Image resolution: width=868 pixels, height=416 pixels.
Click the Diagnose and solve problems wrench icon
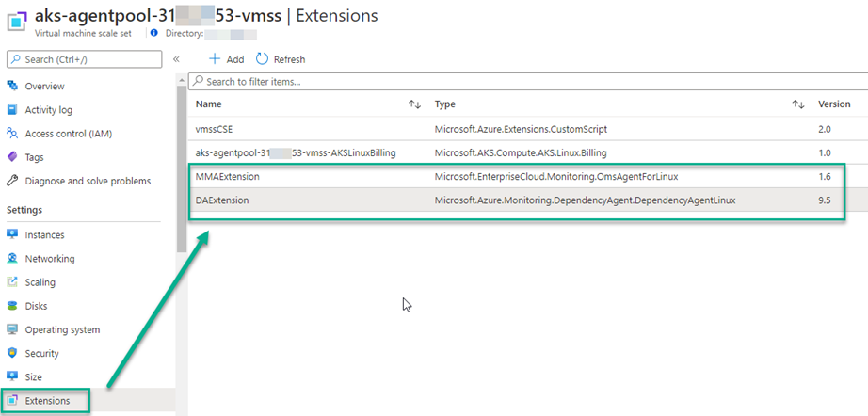(12, 181)
